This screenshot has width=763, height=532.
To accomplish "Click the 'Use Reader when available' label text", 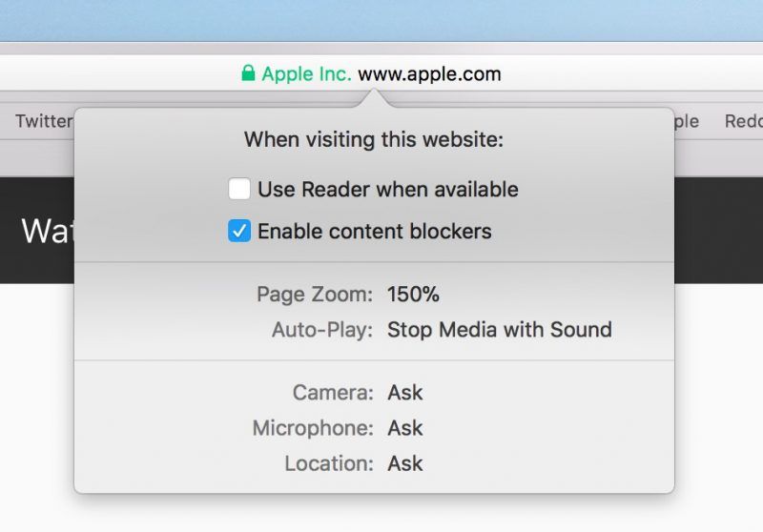I will [387, 190].
